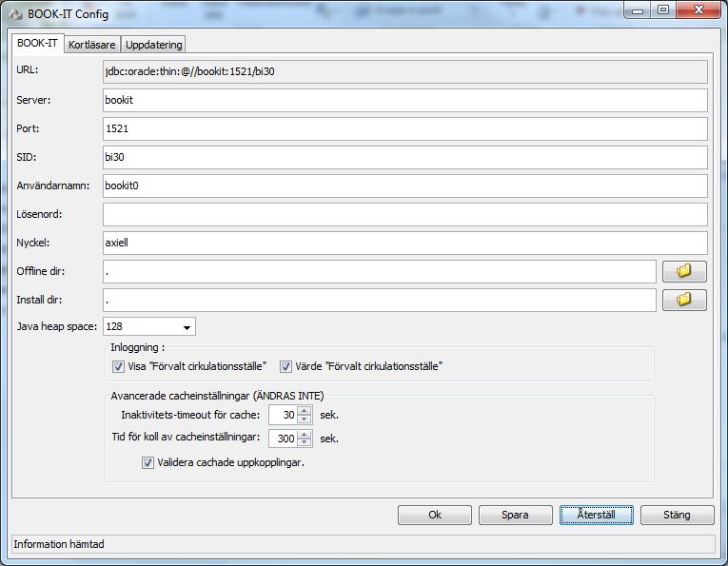Click the "Information hämtad" status text
728x566 pixels.
59,544
